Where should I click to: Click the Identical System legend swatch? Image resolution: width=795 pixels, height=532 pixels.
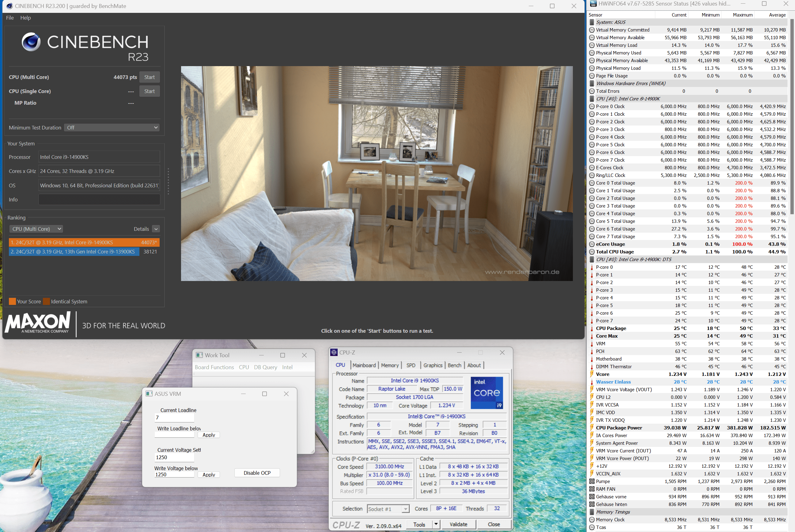[x=47, y=301]
